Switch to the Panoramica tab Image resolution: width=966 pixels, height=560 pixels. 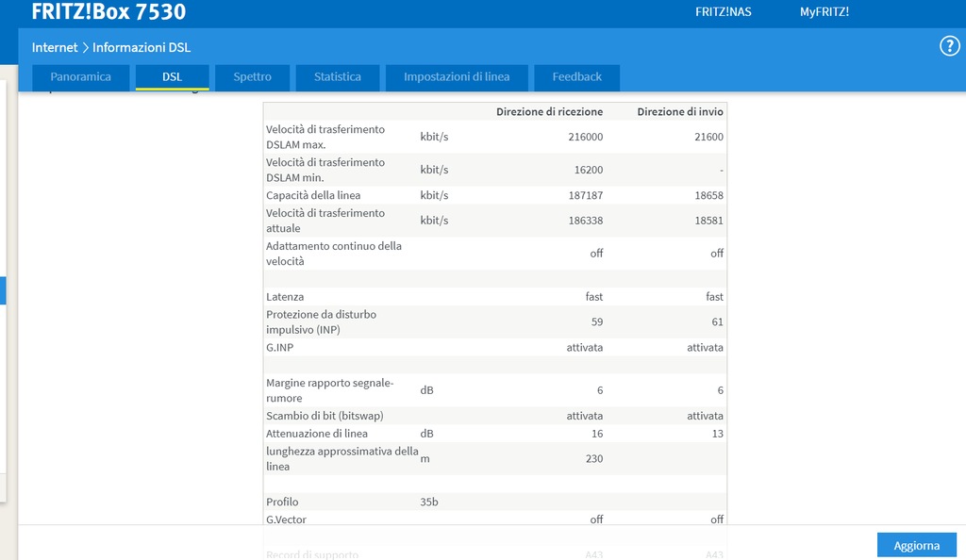(81, 77)
